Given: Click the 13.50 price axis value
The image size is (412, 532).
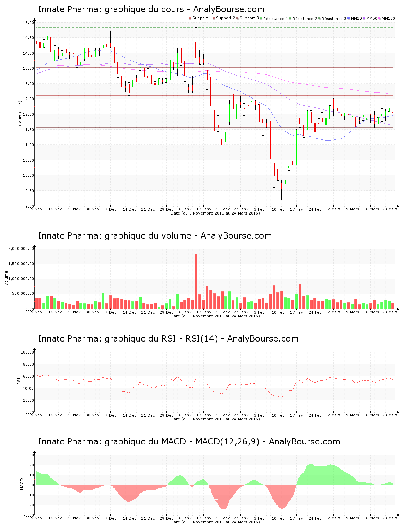Looking at the screenshot, I should click(28, 68).
